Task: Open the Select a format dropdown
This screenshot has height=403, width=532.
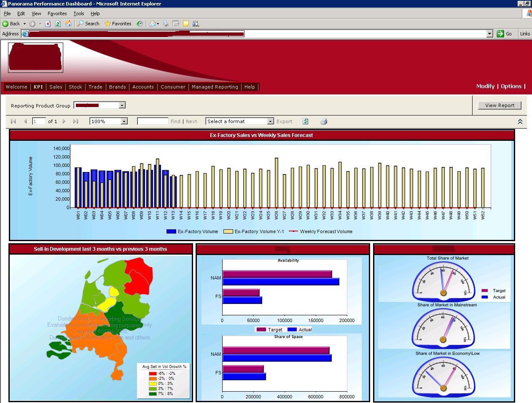Action: 270,121
